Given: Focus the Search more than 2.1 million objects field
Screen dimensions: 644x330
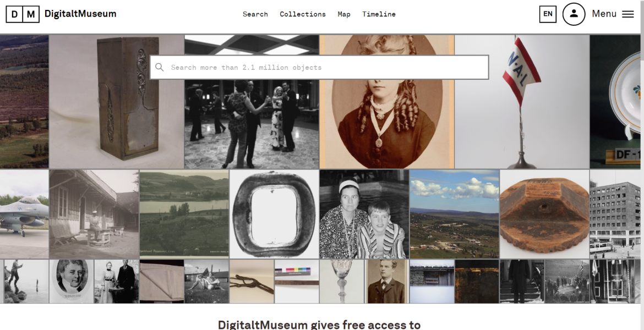Looking at the screenshot, I should click(319, 67).
